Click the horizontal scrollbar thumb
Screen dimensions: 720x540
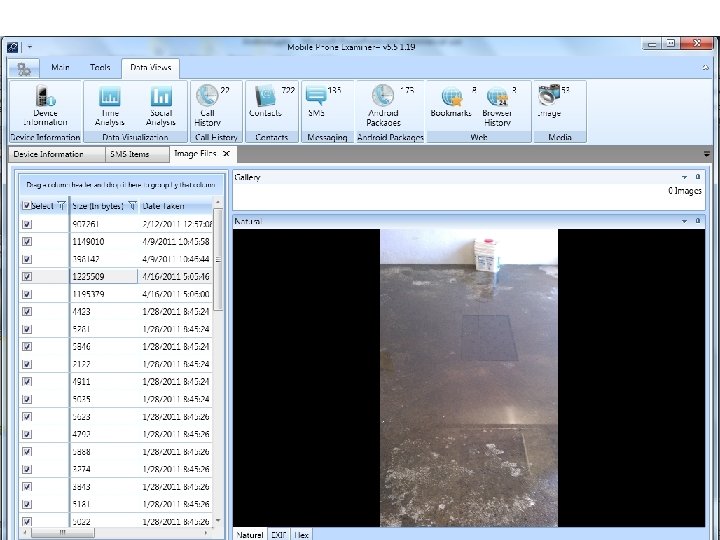click(62, 533)
